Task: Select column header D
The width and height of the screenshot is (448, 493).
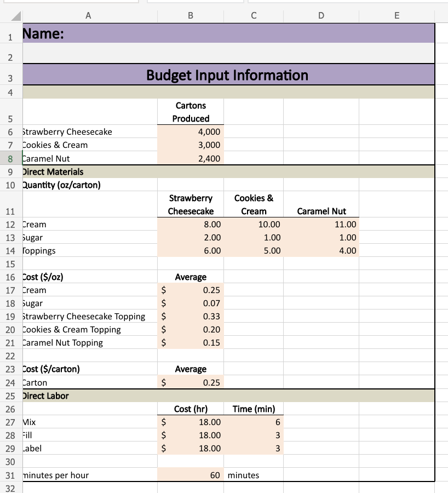Action: click(x=321, y=15)
